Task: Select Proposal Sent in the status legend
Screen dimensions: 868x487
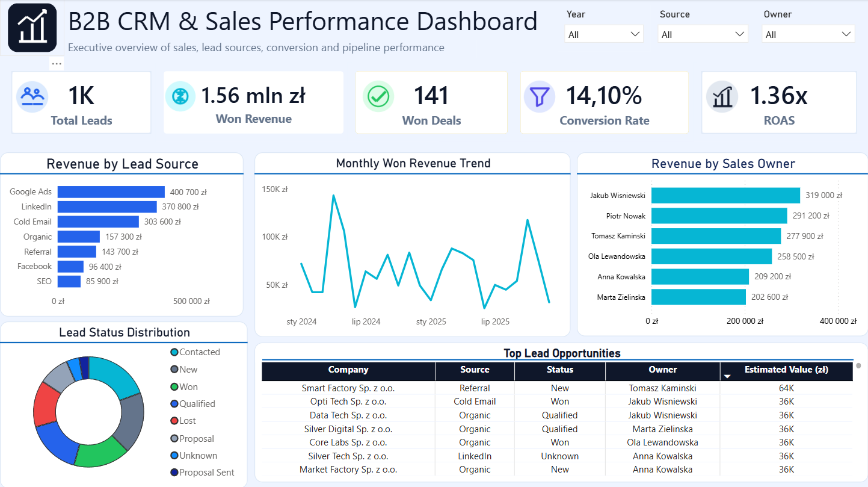Action: tap(203, 473)
